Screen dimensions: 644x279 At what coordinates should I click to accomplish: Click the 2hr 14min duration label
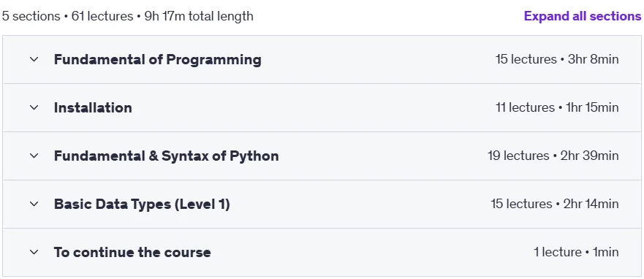(x=591, y=204)
